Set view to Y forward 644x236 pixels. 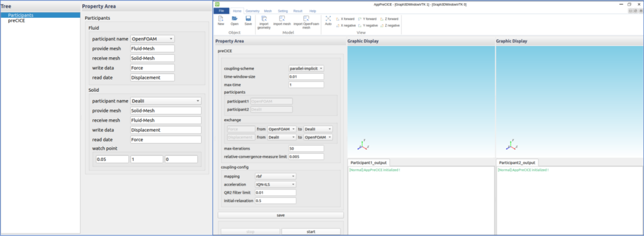click(x=367, y=19)
